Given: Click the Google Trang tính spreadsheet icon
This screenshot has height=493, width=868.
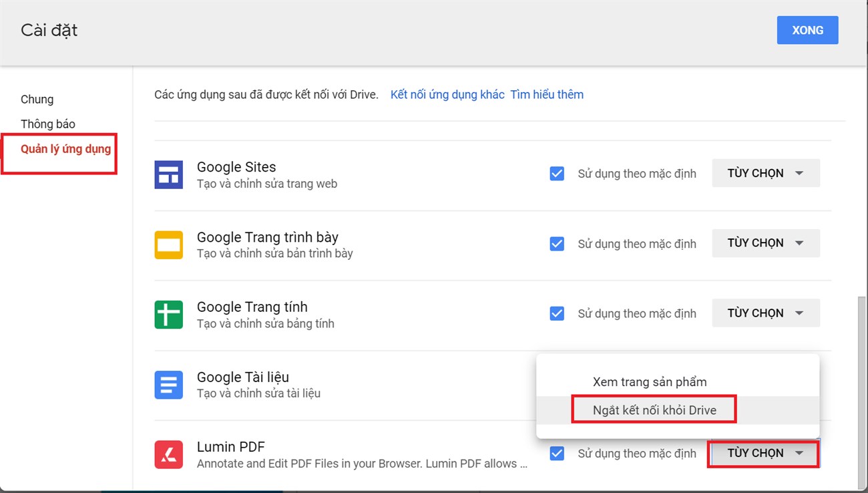Looking at the screenshot, I should click(x=168, y=314).
